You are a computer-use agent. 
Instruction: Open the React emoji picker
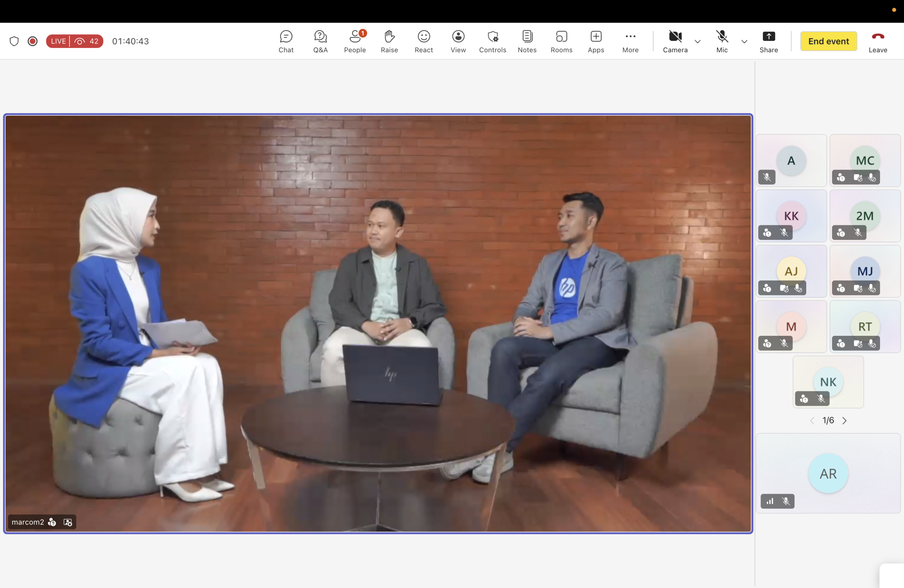click(x=423, y=41)
